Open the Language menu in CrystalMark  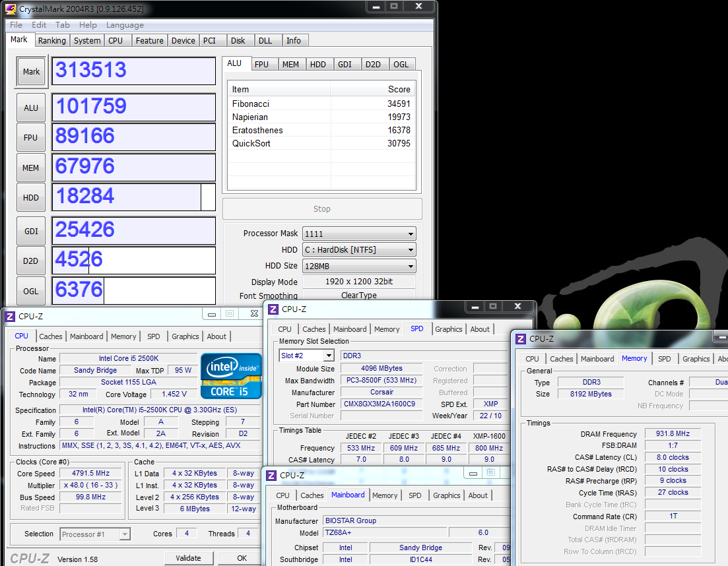(125, 25)
